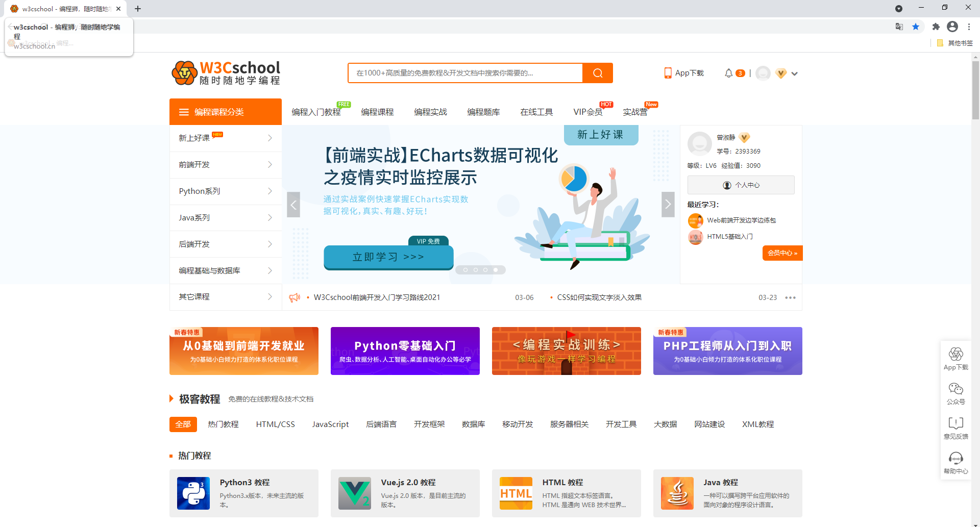
Task: Click the 立即学习 button on banner
Action: (388, 257)
